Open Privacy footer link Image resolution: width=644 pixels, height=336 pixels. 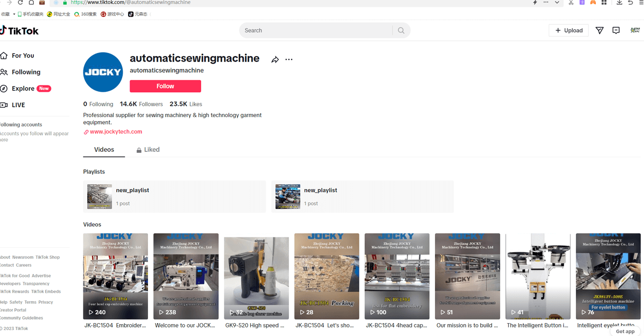[x=46, y=302]
